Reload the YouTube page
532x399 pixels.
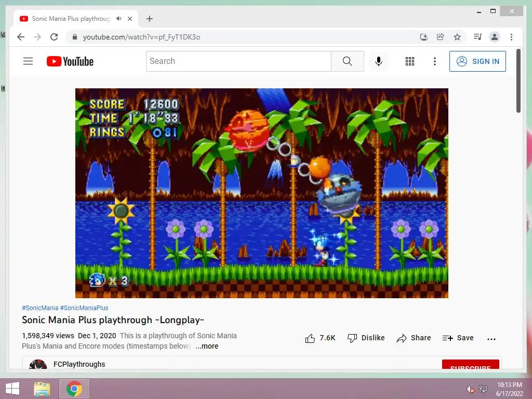pos(54,37)
